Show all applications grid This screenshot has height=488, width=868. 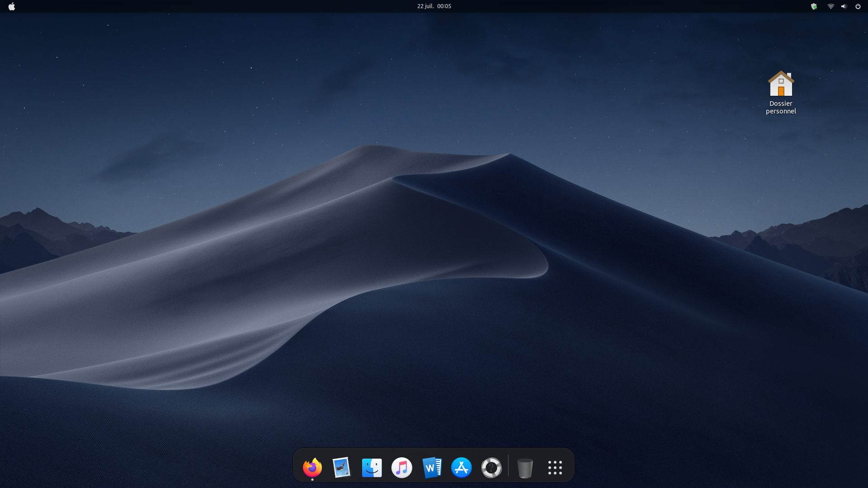pyautogui.click(x=555, y=468)
